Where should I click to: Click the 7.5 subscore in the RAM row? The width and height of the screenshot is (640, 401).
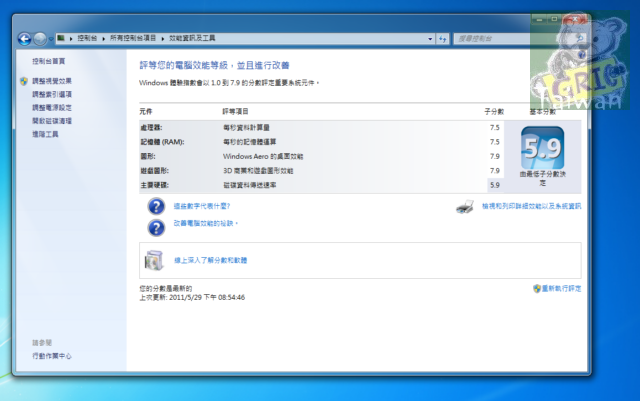tap(495, 142)
